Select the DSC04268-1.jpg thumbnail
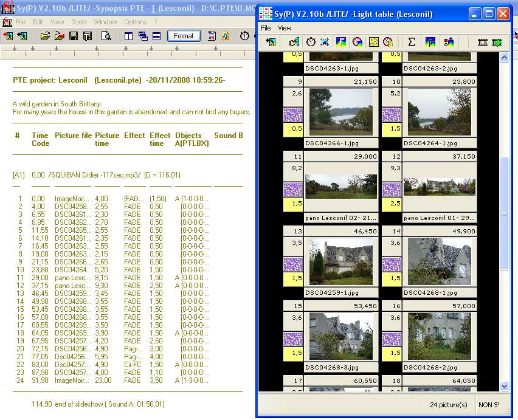This screenshot has height=420, width=518. [440, 261]
